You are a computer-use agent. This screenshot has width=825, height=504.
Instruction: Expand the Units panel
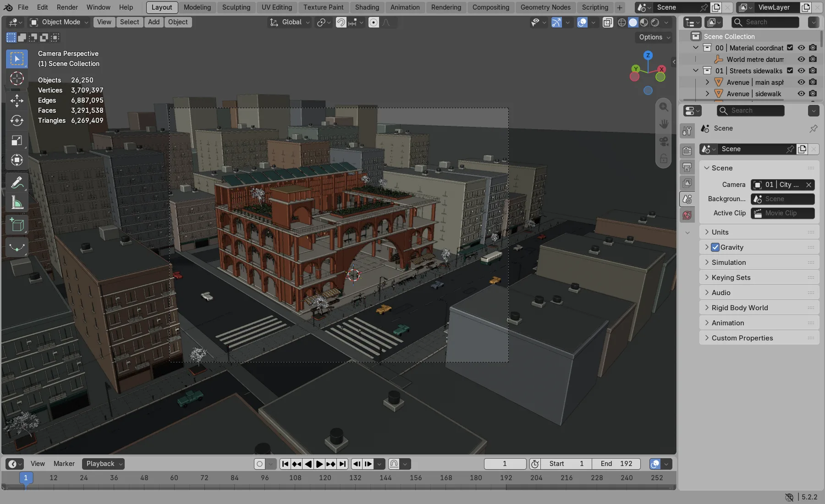[759, 232]
